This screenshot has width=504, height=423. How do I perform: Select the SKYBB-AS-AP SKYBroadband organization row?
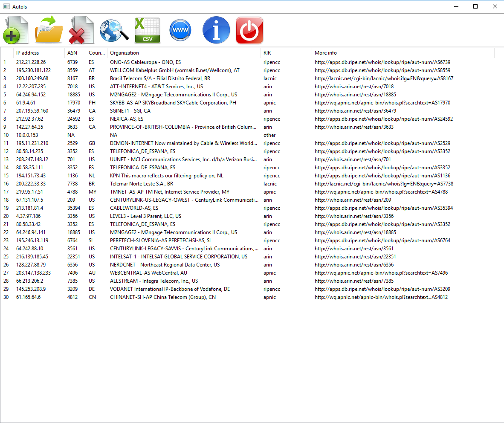(173, 102)
